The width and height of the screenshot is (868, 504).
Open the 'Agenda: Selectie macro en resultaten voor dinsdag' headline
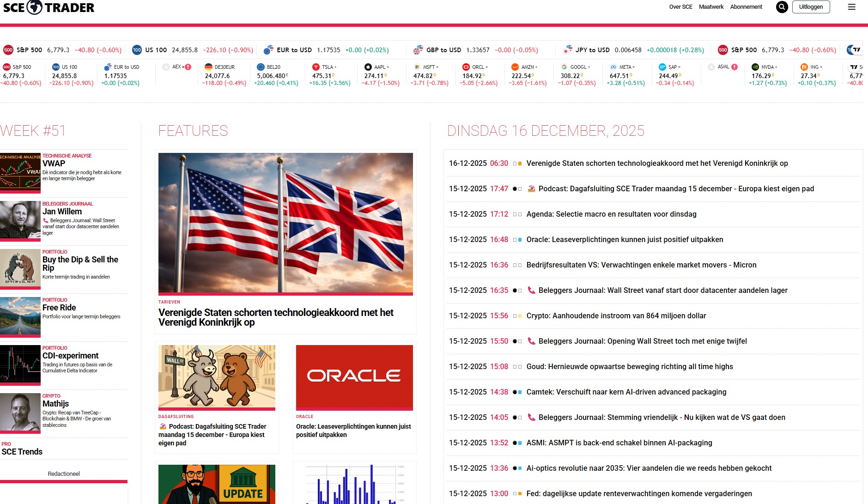611,214
